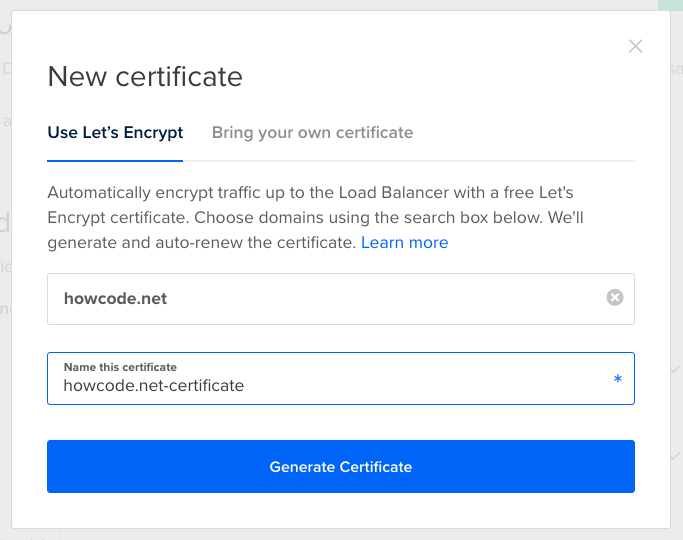The width and height of the screenshot is (683, 540).
Task: Click dimmed backdrop left of the dialog
Action: (x=5, y=300)
